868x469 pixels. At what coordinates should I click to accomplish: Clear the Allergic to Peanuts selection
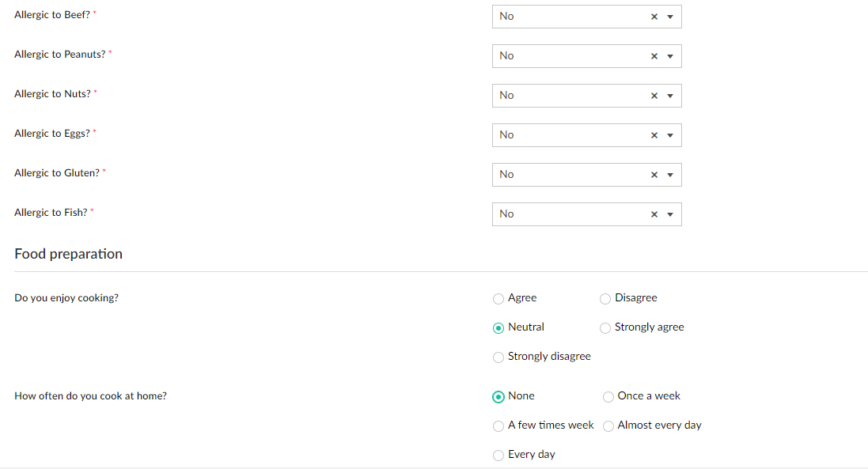tap(654, 56)
